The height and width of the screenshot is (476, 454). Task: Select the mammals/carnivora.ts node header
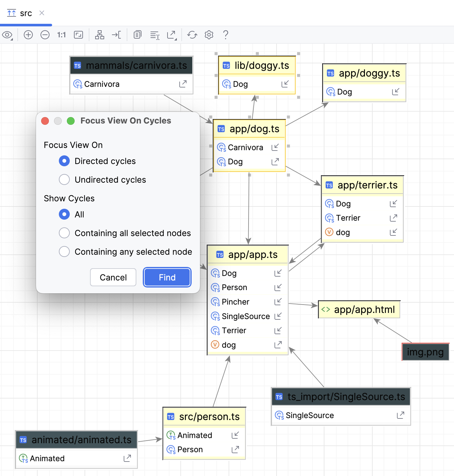pos(132,65)
